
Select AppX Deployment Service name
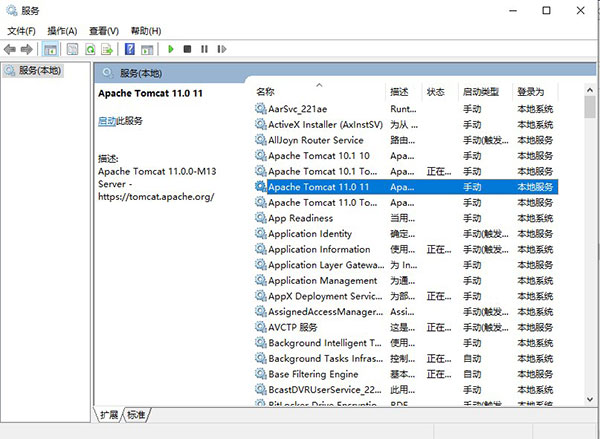325,296
